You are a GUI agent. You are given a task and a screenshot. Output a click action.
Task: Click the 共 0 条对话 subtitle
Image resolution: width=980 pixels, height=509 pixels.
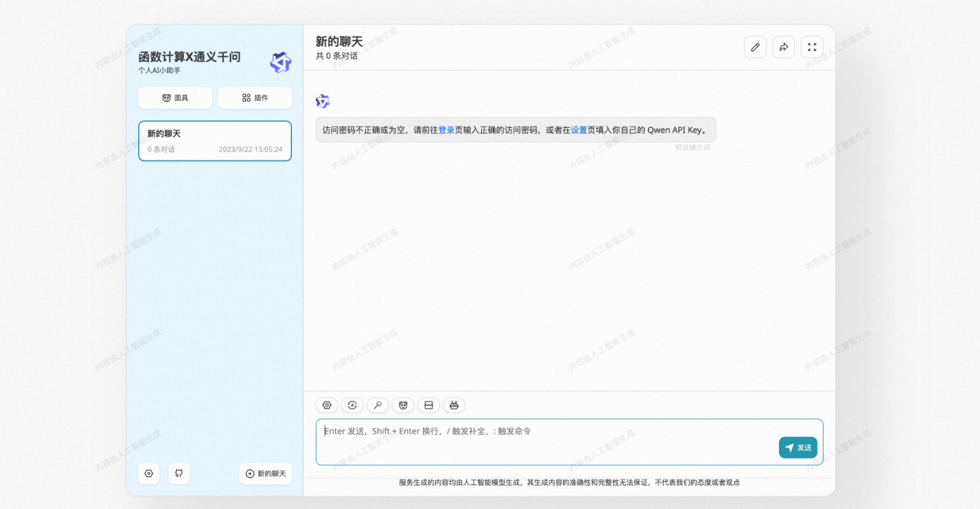pos(337,56)
